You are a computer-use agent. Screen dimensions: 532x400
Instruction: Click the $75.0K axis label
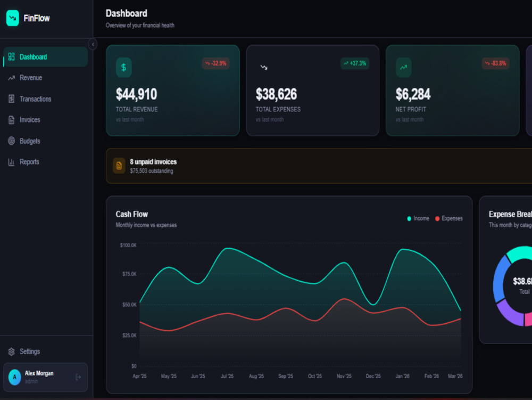129,274
